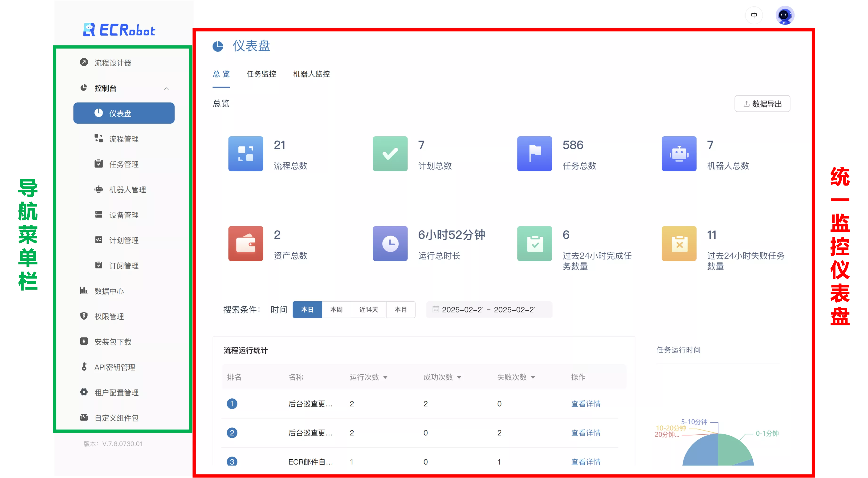The width and height of the screenshot is (868, 478).
Task: Select the 近14天 time filter
Action: tap(368, 310)
